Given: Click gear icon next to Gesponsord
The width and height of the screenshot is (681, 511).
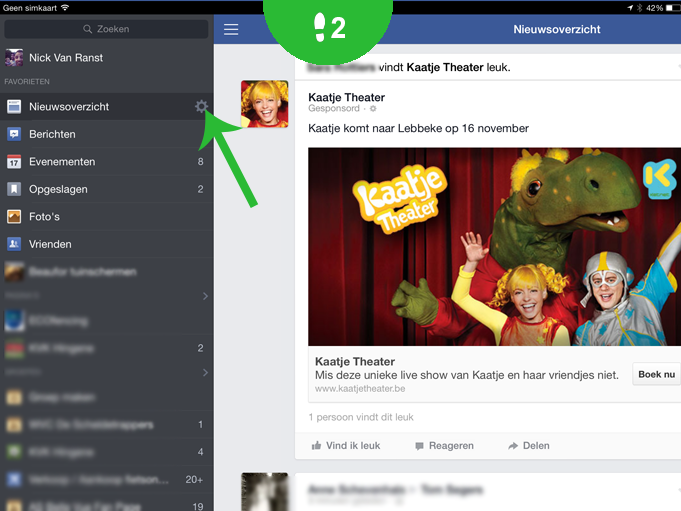Looking at the screenshot, I should click(x=373, y=109).
